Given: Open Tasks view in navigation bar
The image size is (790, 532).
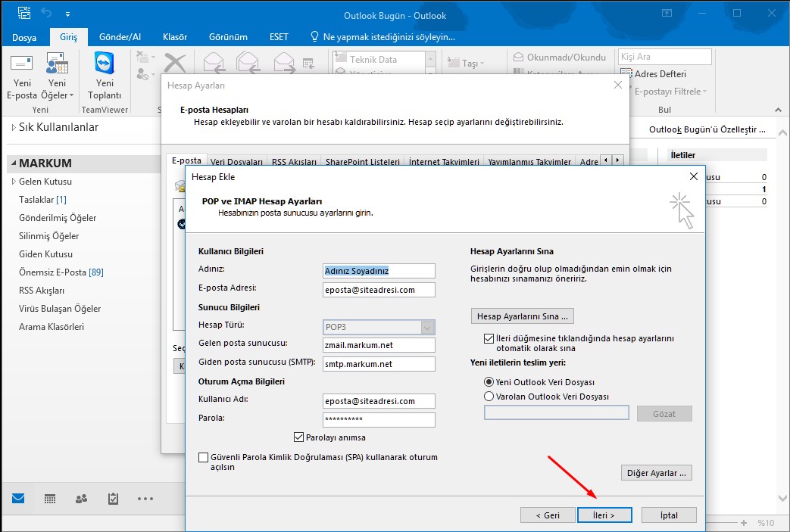Looking at the screenshot, I should [x=113, y=499].
